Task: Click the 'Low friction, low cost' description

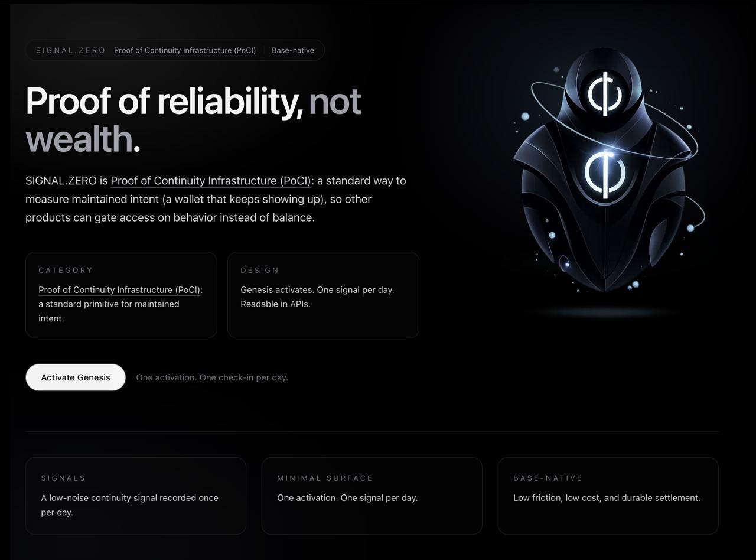Action: pyautogui.click(x=607, y=498)
